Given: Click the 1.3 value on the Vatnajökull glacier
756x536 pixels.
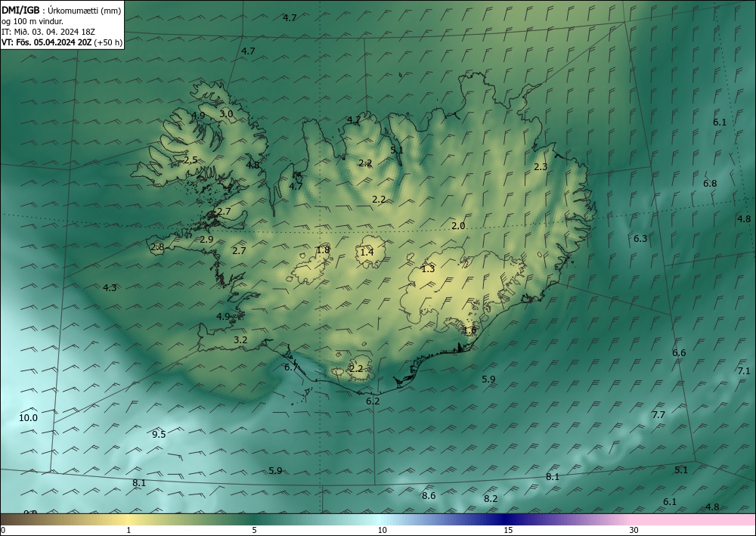Looking at the screenshot, I should [428, 269].
